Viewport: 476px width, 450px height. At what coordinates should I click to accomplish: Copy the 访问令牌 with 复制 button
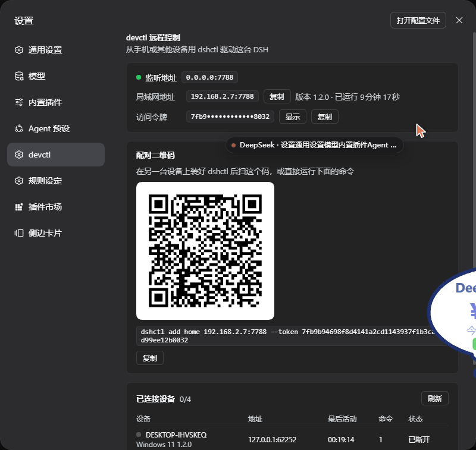point(325,117)
